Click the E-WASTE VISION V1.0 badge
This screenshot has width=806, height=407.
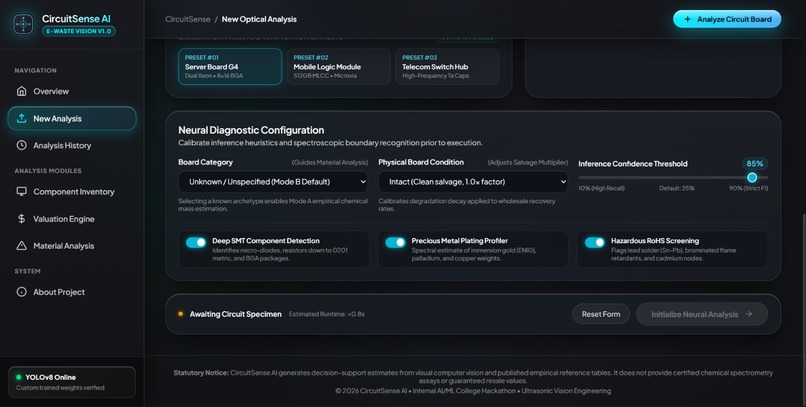coord(79,31)
